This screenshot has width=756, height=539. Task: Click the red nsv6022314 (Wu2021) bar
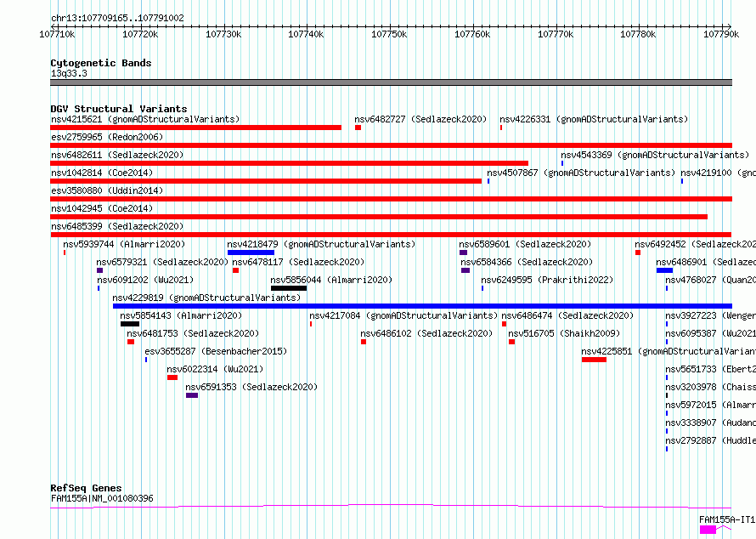[x=172, y=377]
